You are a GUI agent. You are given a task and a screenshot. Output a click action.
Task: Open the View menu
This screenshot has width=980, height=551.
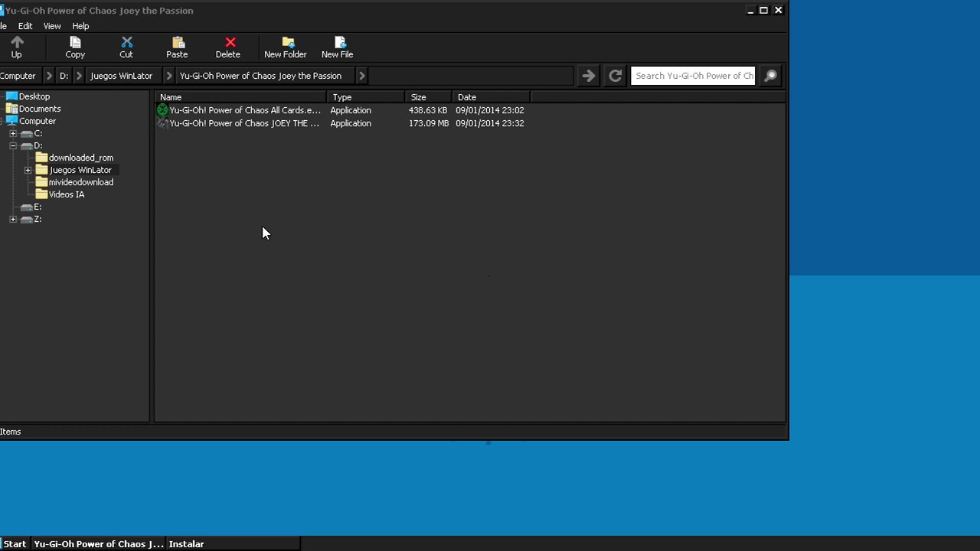[52, 26]
